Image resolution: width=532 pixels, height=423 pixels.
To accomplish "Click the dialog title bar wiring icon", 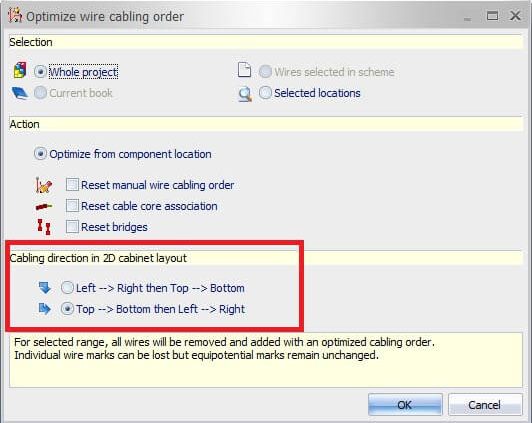I will (x=15, y=15).
